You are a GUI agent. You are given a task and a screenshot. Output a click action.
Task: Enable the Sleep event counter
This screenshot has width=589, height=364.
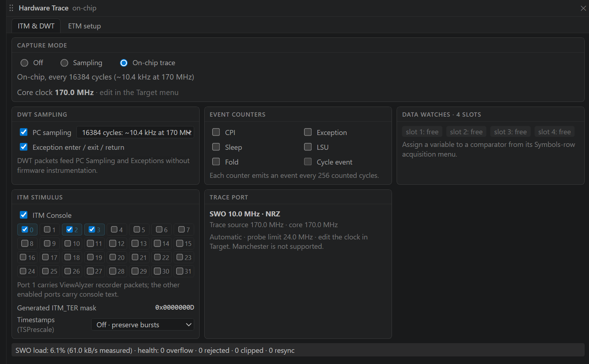pos(216,147)
